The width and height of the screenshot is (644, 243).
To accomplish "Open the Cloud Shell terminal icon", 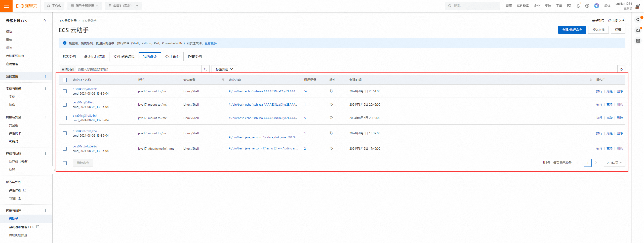I will pyautogui.click(x=569, y=6).
